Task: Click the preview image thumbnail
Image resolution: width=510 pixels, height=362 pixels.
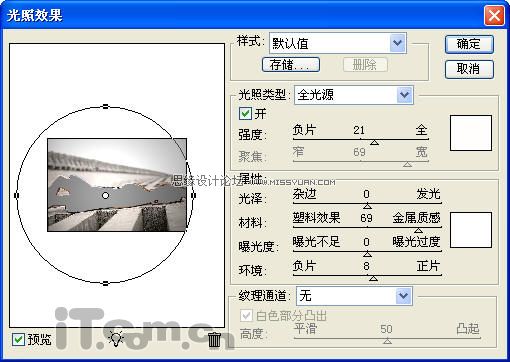Action: (x=117, y=185)
